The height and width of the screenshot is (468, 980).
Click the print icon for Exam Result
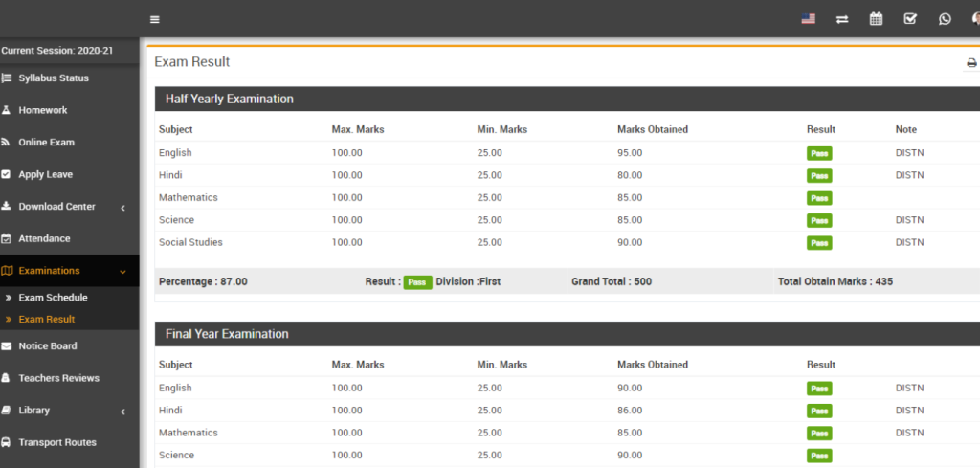(971, 63)
